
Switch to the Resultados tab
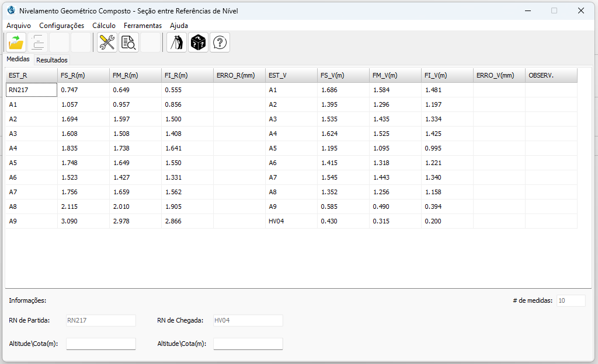point(52,60)
